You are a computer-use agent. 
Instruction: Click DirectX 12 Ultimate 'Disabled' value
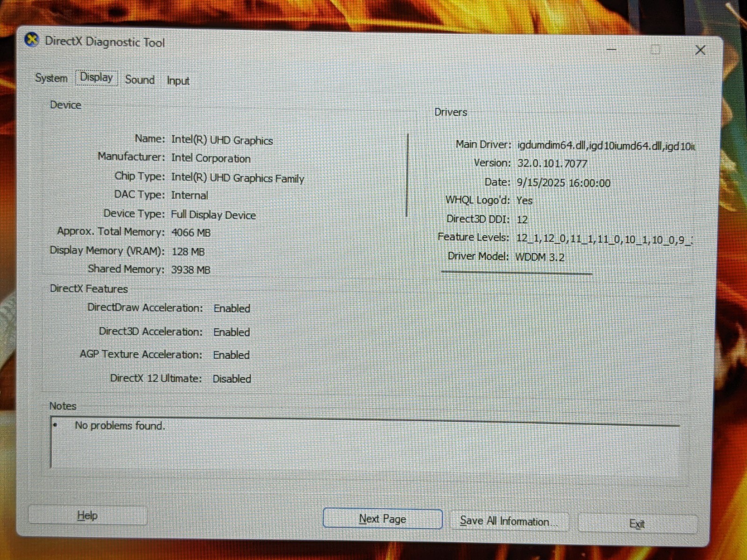[232, 378]
